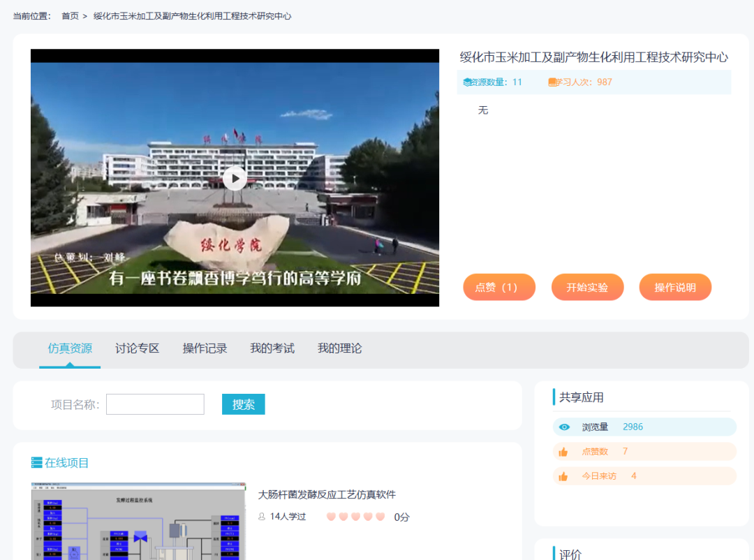This screenshot has height=560, width=754.
Task: Click the 资源数量 stack icon
Action: click(467, 82)
